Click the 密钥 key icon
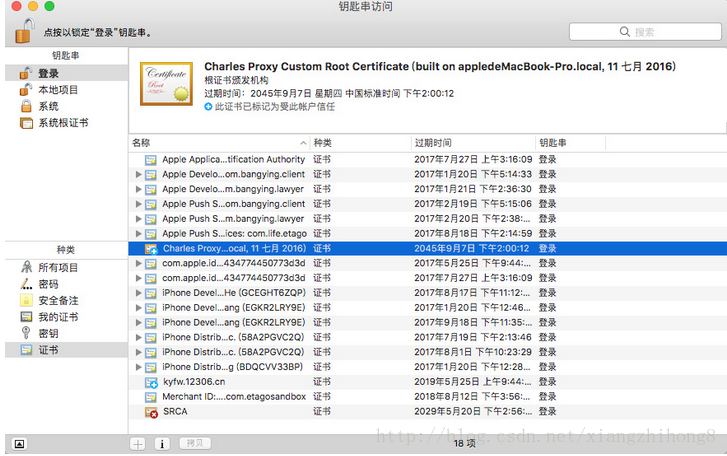This screenshot has height=456, width=727. (26, 333)
